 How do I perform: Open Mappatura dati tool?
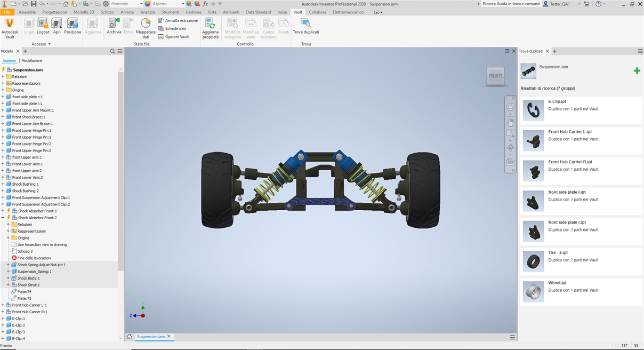point(146,28)
